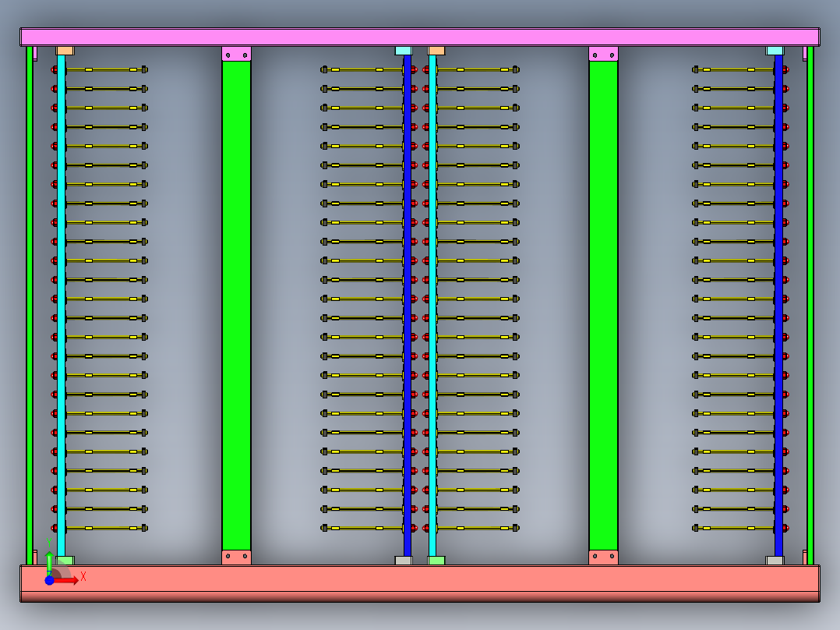Image resolution: width=840 pixels, height=630 pixels.
Task: Select salmon bracket under left wide green column
Action: [x=236, y=557]
